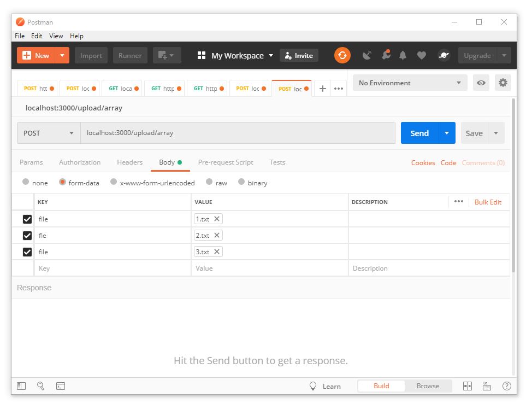Image resolution: width=532 pixels, height=409 pixels.
Task: Open the capture requests satellite icon
Action: click(367, 55)
